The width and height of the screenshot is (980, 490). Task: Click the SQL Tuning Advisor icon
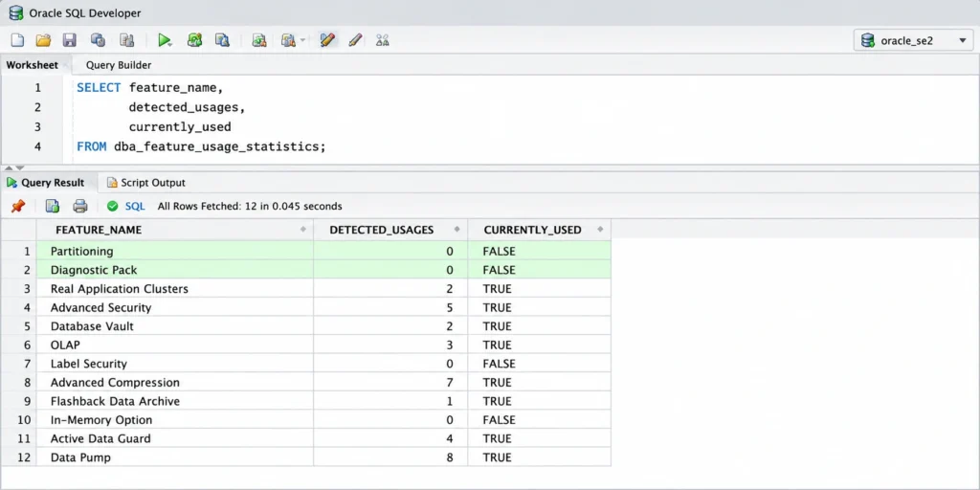(x=288, y=40)
